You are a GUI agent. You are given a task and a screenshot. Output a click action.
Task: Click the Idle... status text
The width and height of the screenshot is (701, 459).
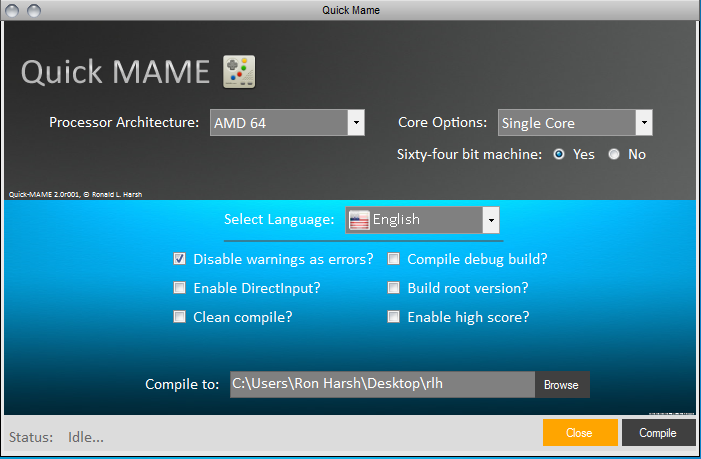click(86, 437)
